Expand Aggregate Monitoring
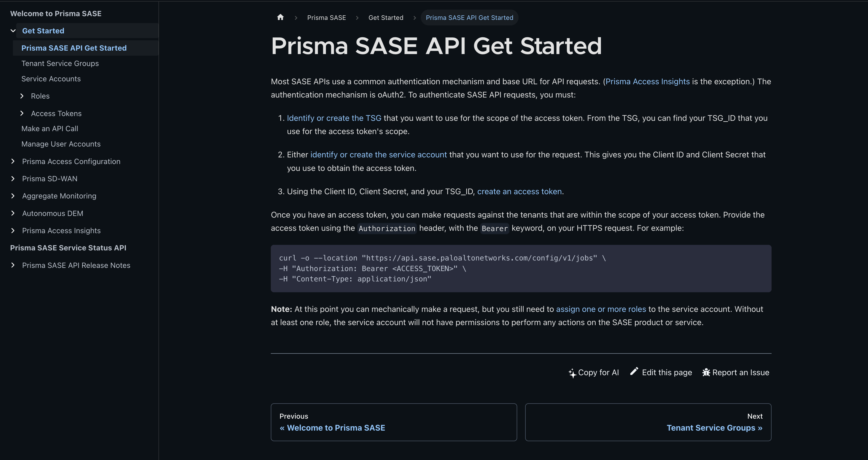Screen dimensions: 868x460 coord(13,196)
